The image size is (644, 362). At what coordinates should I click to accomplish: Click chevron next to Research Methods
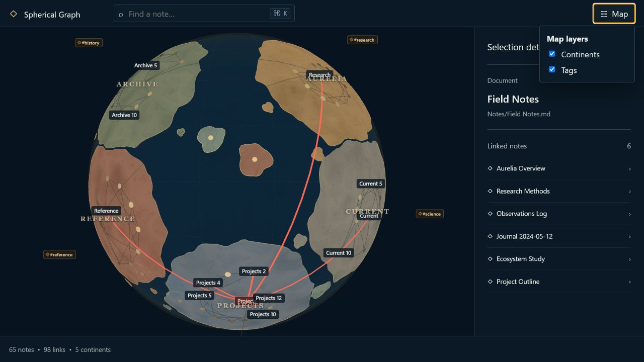tap(629, 192)
